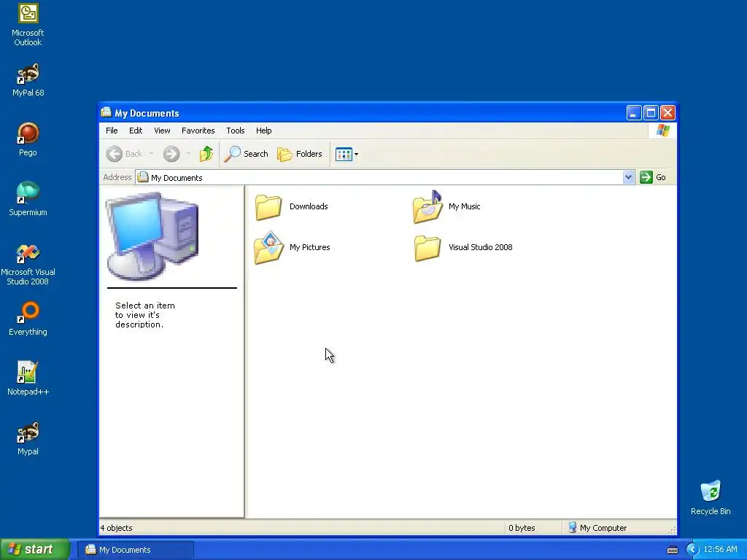Open the Search pane
This screenshot has height=560, width=747.
(247, 154)
